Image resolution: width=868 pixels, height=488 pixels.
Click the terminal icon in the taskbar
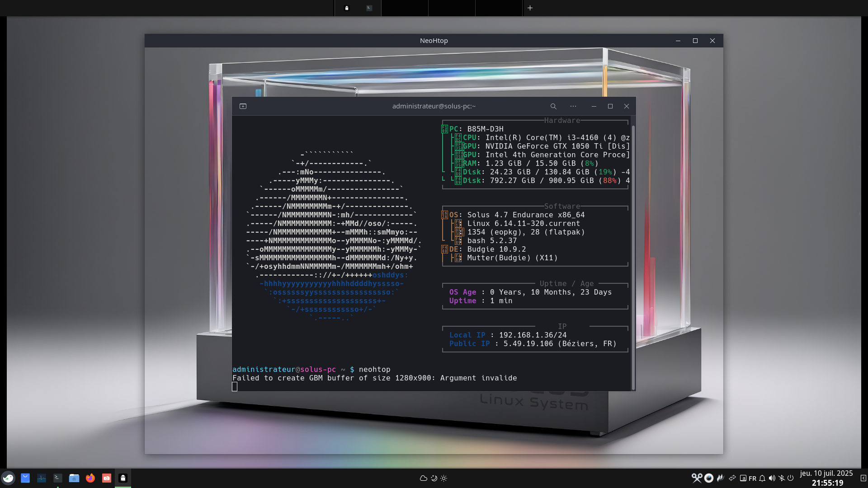(x=58, y=478)
